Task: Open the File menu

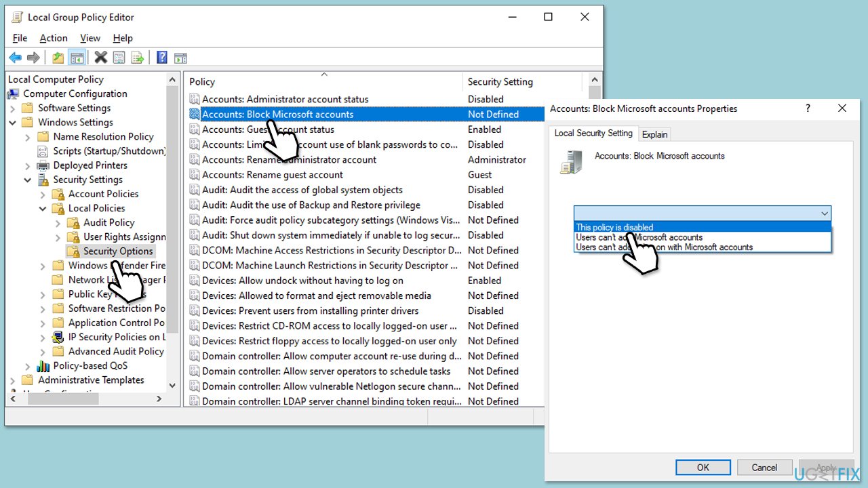Action: tap(20, 38)
